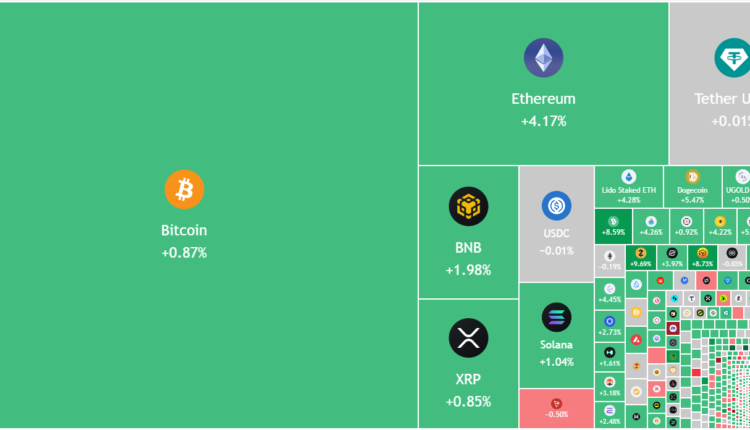This screenshot has height=430, width=750.
Task: Select the BNB coin icon
Action: click(468, 206)
